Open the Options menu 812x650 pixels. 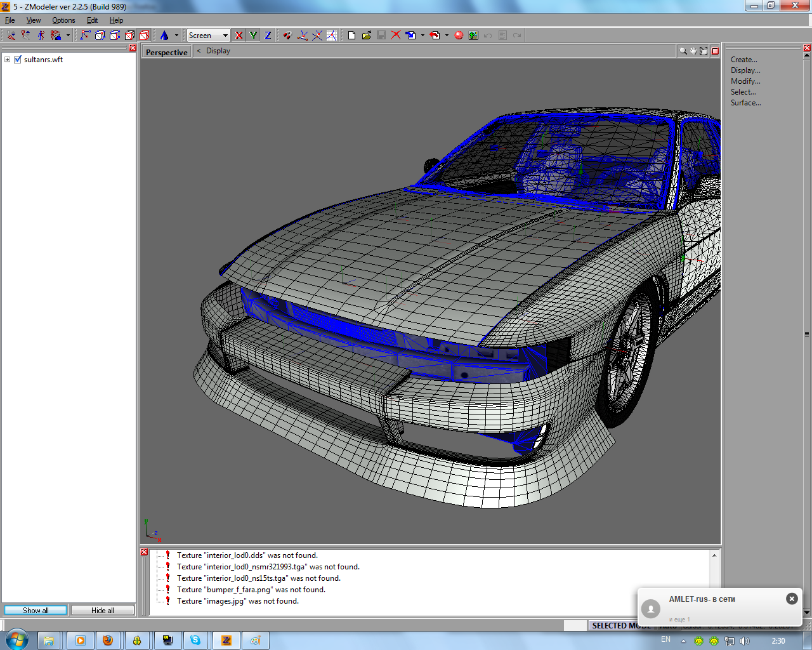63,20
